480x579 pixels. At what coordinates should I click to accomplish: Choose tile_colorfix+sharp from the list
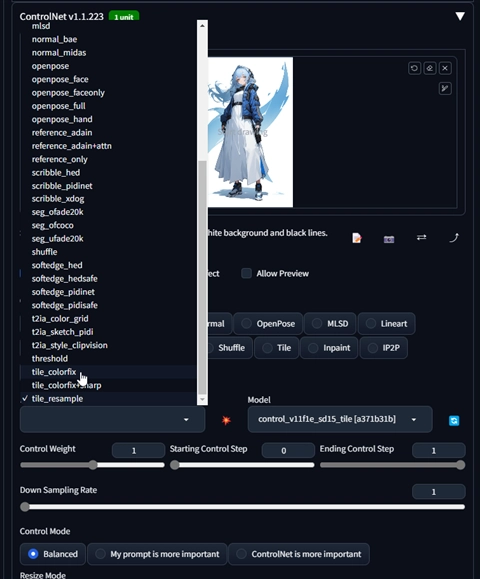point(109,385)
